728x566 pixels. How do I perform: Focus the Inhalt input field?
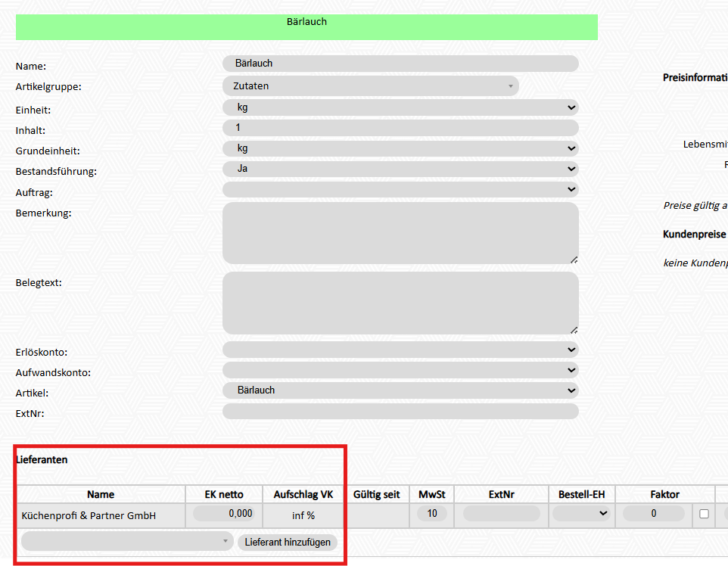pos(400,128)
